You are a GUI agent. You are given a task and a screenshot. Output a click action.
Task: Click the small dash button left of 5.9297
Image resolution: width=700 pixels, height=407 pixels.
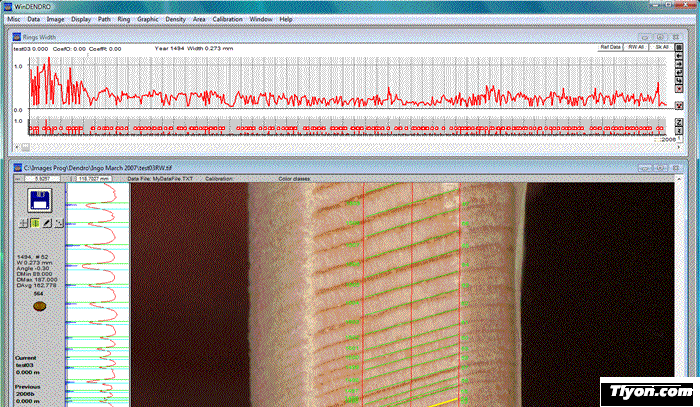(18, 179)
